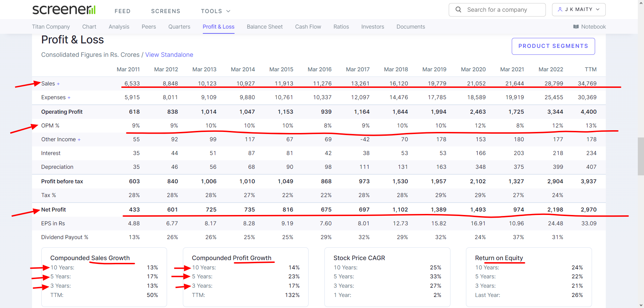Click the page vertical scrollbar thumb

click(x=641, y=156)
